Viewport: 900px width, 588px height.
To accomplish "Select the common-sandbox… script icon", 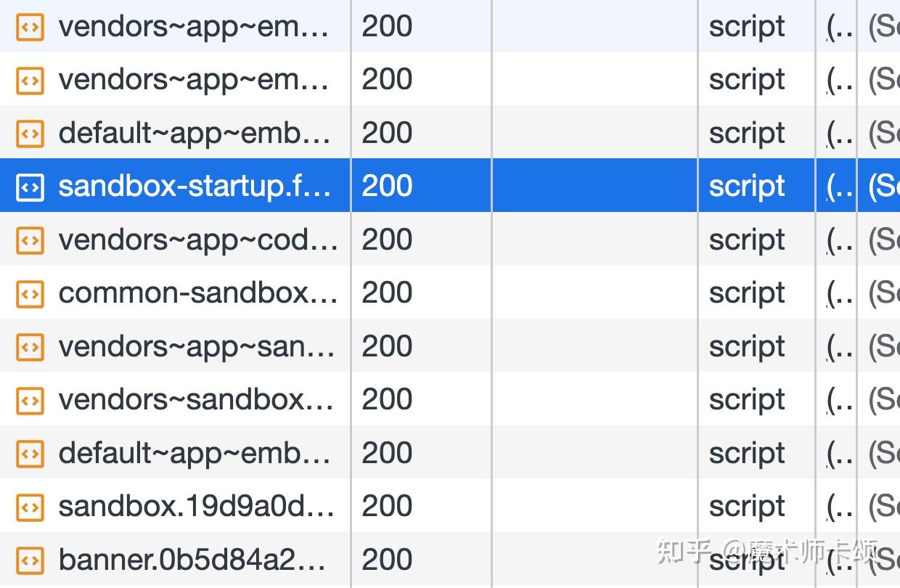I will coord(30,293).
